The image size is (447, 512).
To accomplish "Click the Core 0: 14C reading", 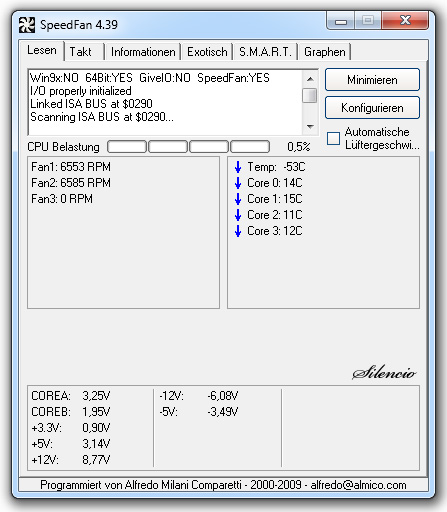I will pos(275,183).
